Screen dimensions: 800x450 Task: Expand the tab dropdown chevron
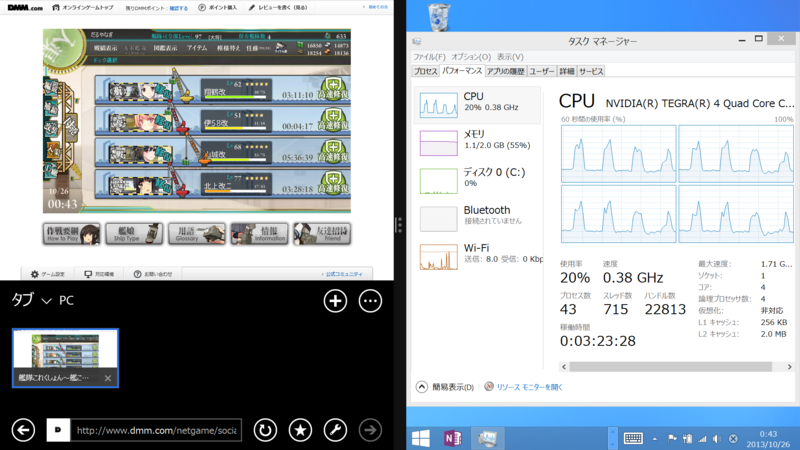pos(46,301)
